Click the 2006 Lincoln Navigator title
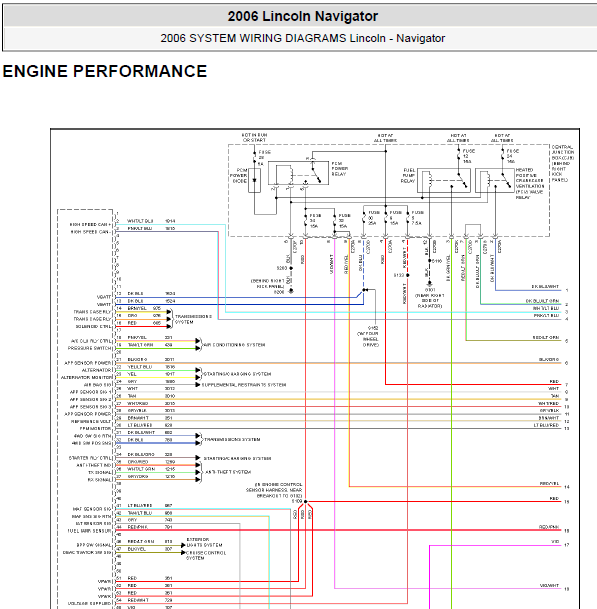The height and width of the screenshot is (609, 597). coord(303,16)
